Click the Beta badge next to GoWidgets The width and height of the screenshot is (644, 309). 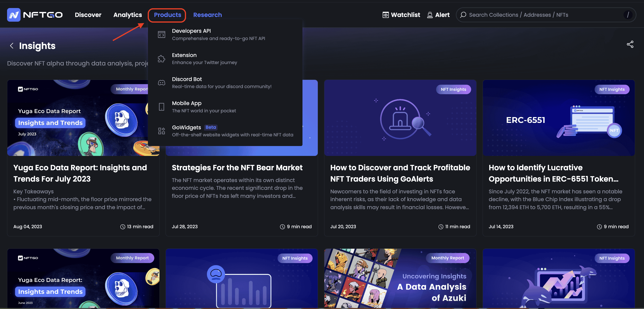211,127
